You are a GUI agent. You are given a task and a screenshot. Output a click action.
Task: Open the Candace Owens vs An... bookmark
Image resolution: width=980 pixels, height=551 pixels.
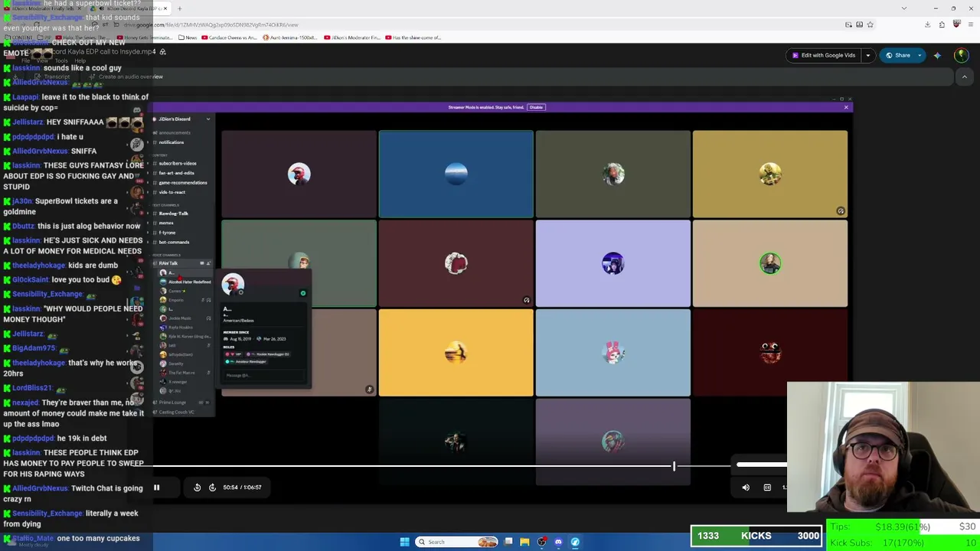(230, 37)
